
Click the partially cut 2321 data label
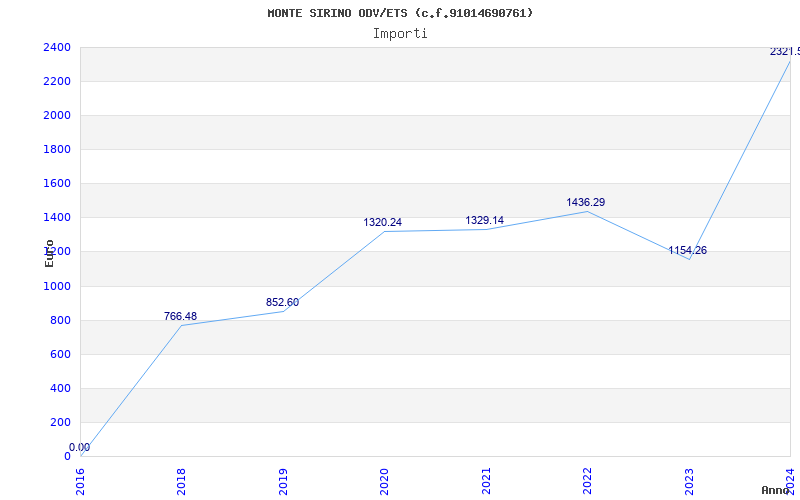click(x=785, y=52)
